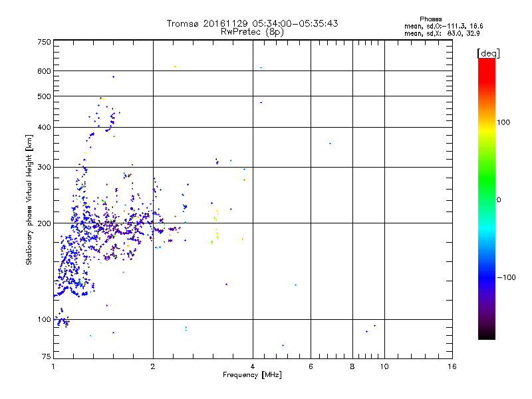
Task: Click the y-axis tick label '200'
Action: (x=45, y=223)
